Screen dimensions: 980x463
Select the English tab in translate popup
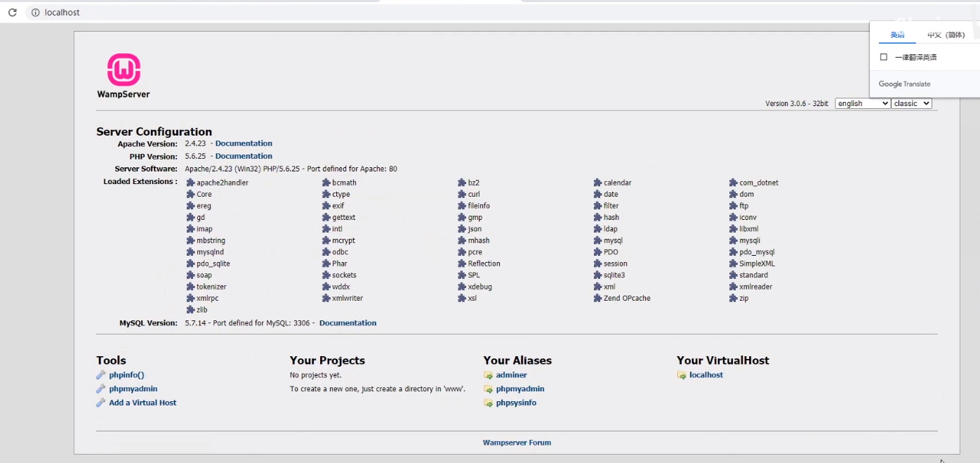pos(898,35)
